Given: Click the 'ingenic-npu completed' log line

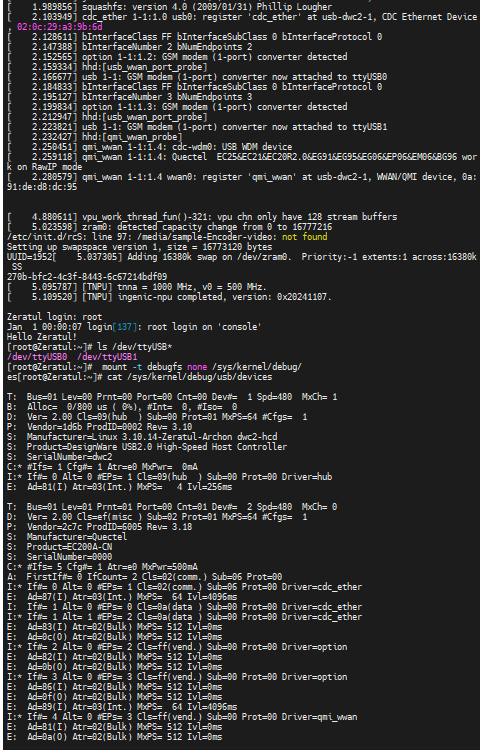Looking at the screenshot, I should click(169, 297).
